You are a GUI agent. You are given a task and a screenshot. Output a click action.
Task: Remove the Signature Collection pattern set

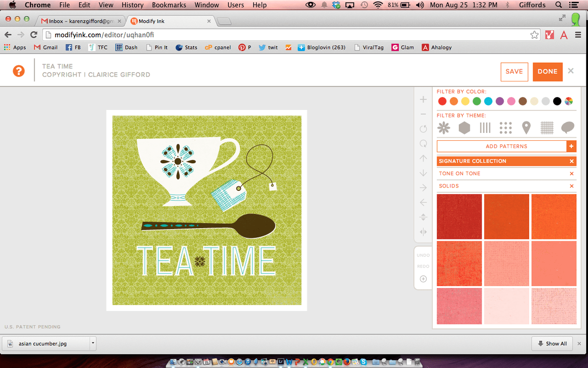point(571,161)
